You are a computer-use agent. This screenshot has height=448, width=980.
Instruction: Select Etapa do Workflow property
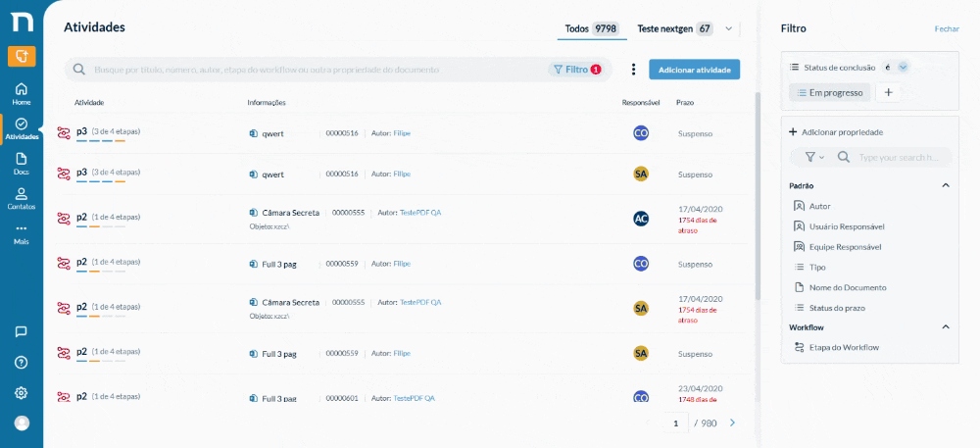pos(837,347)
